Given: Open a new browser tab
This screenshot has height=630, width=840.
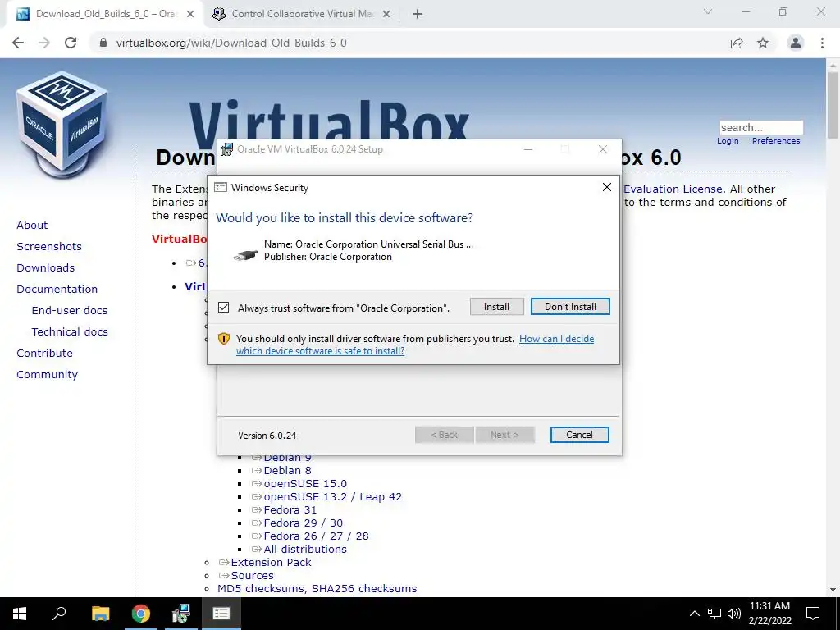Looking at the screenshot, I should pos(418,15).
